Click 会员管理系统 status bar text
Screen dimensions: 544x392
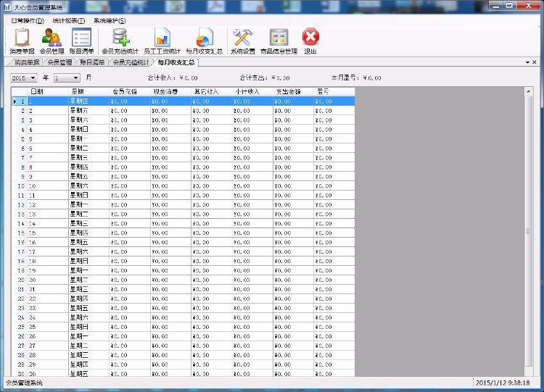(x=24, y=383)
